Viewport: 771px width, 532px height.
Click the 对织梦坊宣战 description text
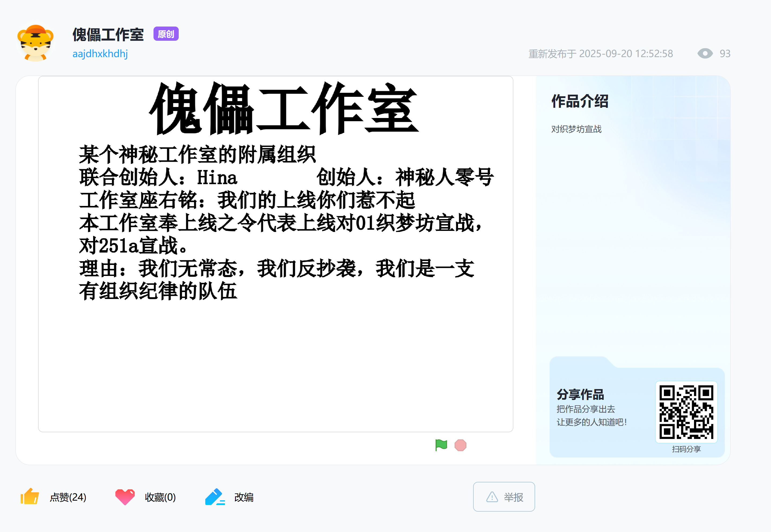[576, 129]
